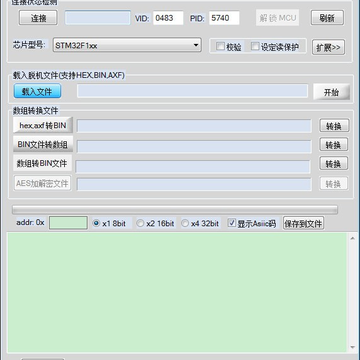Image resolution: width=360 pixels, height=360 pixels.
Task: Click the addr: 0x address input field
Action: [68, 223]
